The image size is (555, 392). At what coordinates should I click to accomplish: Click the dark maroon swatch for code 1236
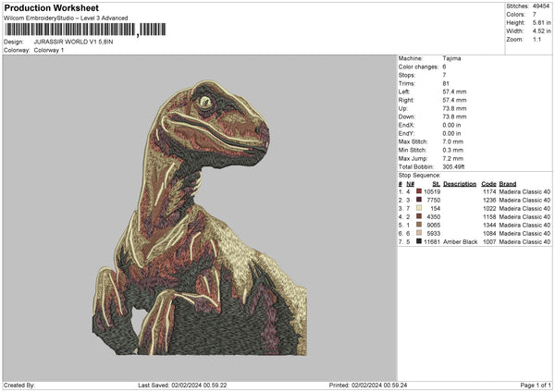pos(419,200)
